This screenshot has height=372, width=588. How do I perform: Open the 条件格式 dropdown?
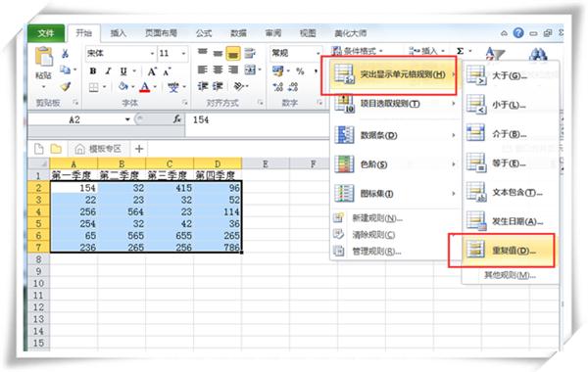358,51
